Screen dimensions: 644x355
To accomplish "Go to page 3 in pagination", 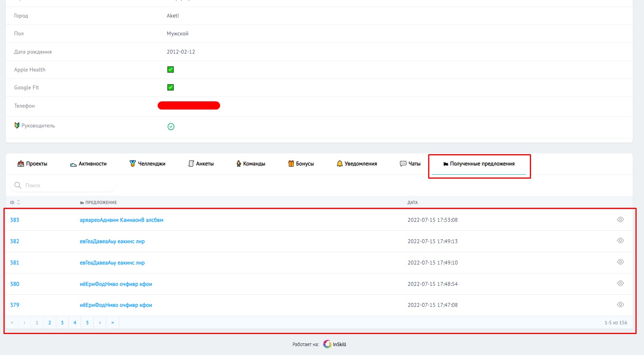I will (62, 322).
